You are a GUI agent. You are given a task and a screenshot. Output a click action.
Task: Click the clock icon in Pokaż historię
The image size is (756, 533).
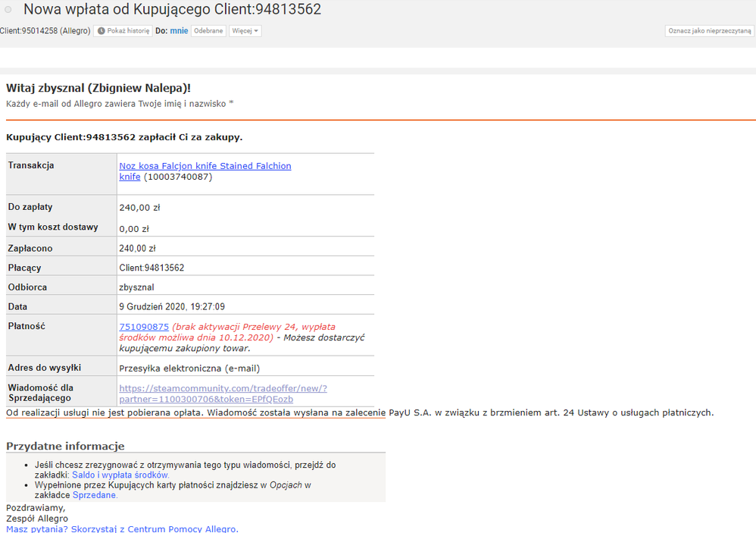tap(102, 31)
